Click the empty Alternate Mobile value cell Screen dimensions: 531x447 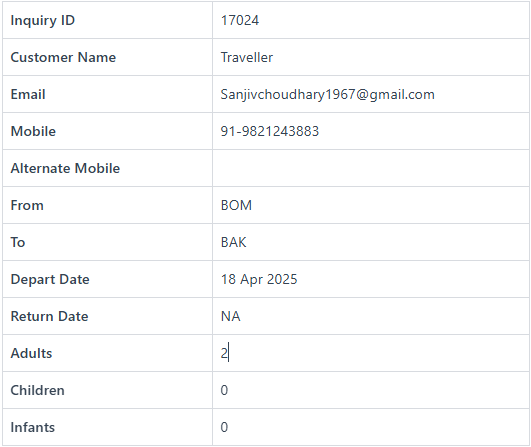click(371, 168)
